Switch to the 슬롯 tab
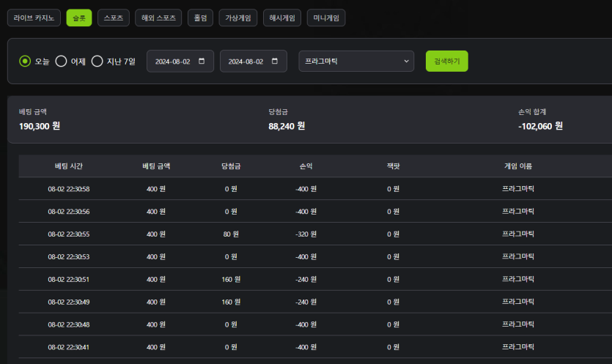The height and width of the screenshot is (364, 612). [x=79, y=18]
